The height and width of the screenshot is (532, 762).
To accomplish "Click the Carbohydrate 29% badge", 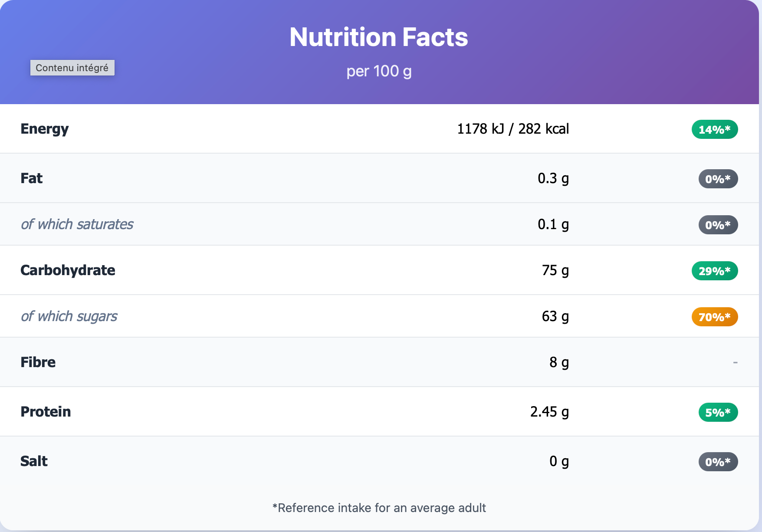I will pos(714,271).
